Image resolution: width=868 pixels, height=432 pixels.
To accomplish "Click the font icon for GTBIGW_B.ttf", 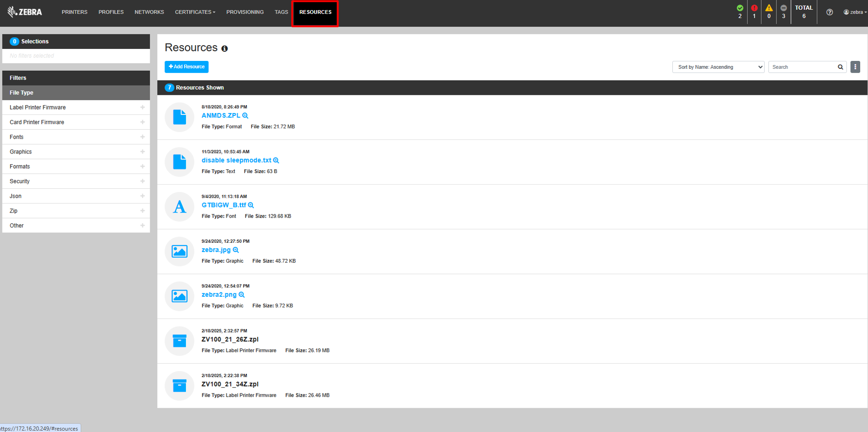I will [179, 206].
